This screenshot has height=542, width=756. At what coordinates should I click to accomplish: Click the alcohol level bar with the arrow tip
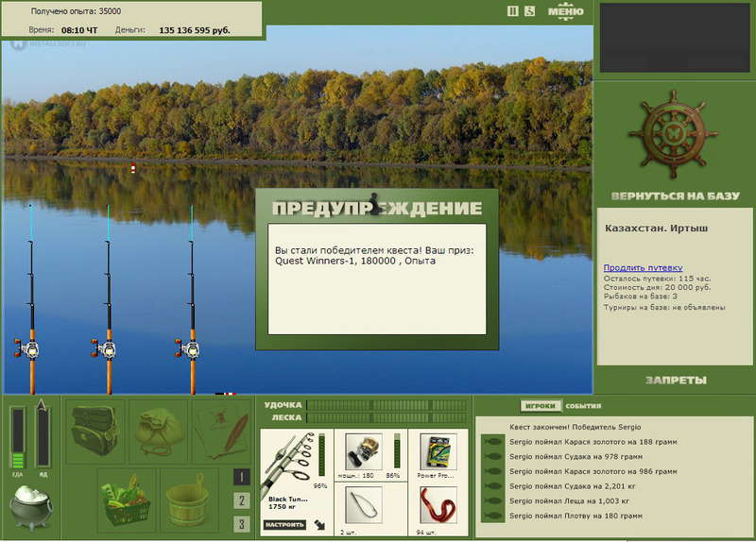pos(43,433)
